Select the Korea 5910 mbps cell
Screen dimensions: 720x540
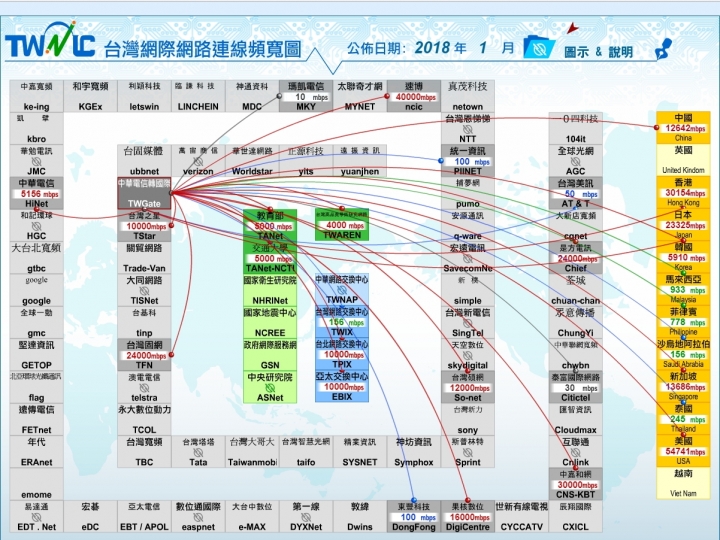(x=683, y=257)
